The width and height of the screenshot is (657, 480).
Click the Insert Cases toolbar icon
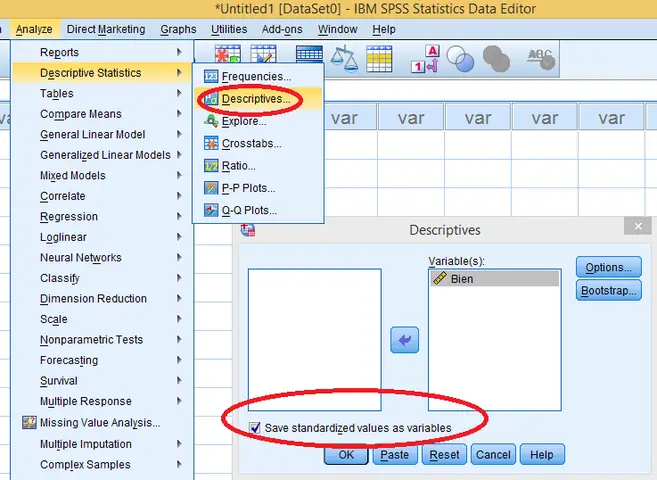coord(228,54)
